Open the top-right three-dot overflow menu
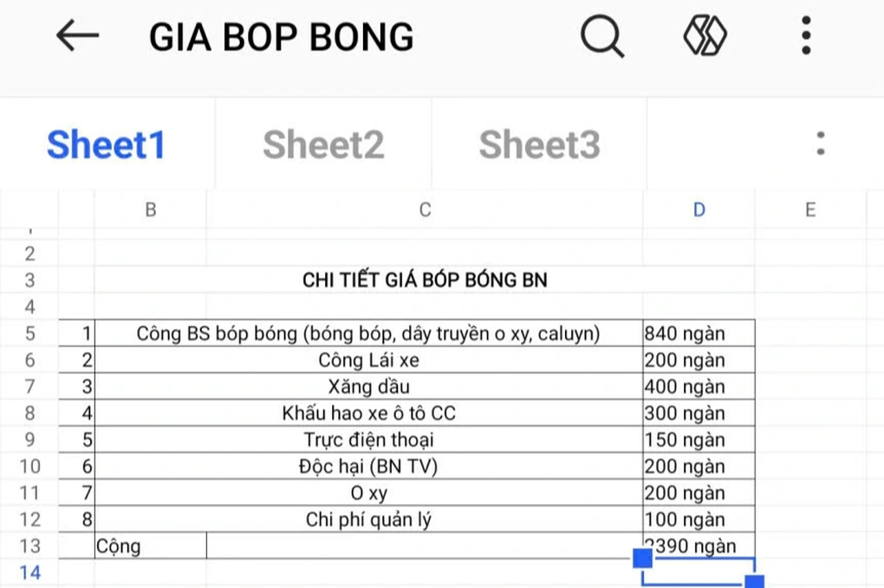Screen dimensions: 884x588 point(806,36)
